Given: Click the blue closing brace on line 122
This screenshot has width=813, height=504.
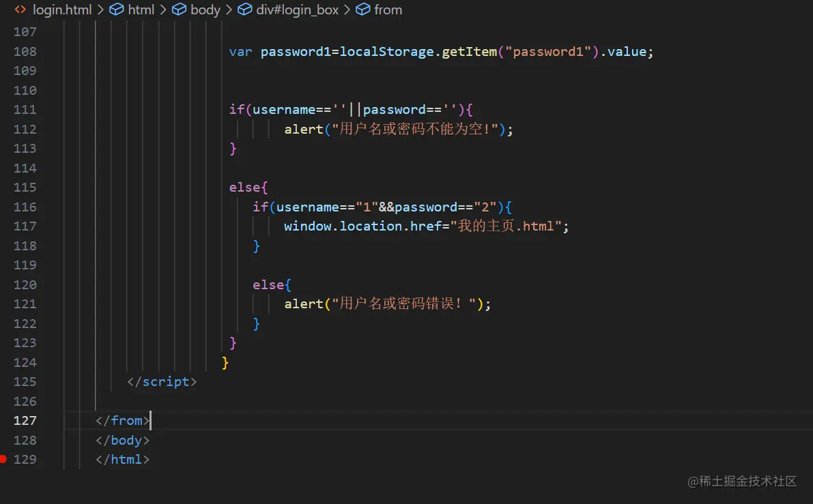Looking at the screenshot, I should [256, 324].
